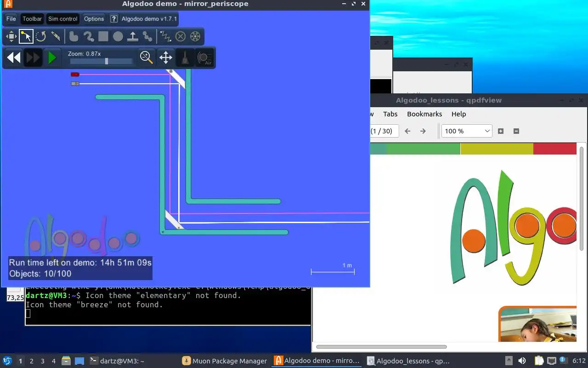Select the Sketch hand tool
This screenshot has width=588, height=368.
(x=73, y=36)
